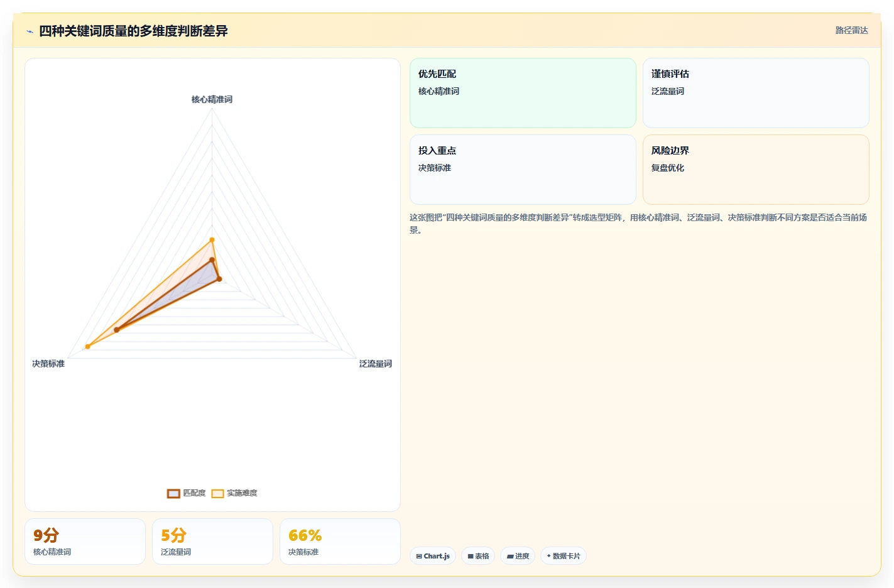Click the chart title 四种关键词质量的多维度判断差异

[133, 31]
